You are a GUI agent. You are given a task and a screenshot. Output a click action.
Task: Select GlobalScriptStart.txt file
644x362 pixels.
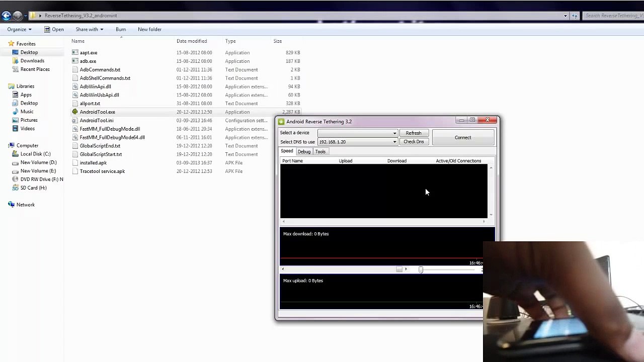(x=101, y=154)
